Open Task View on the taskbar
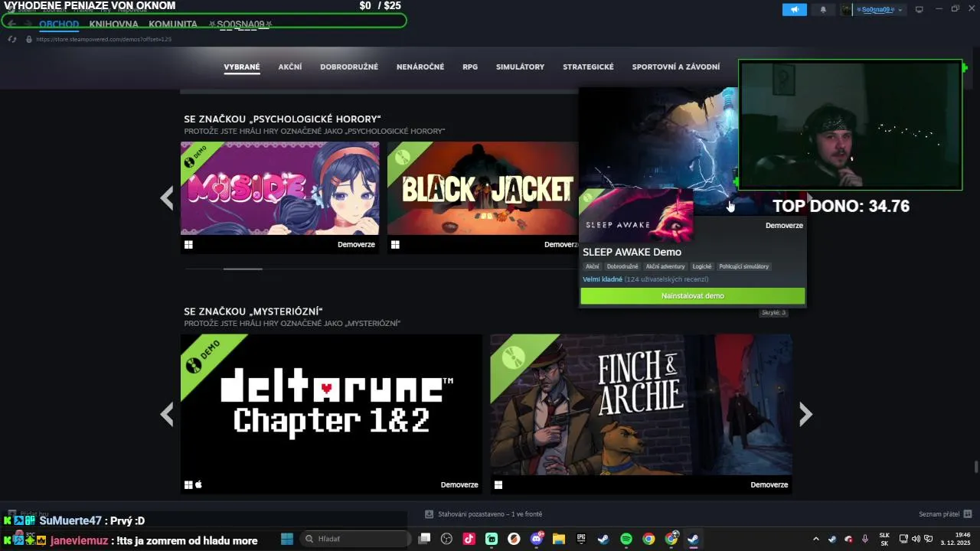 (425, 539)
